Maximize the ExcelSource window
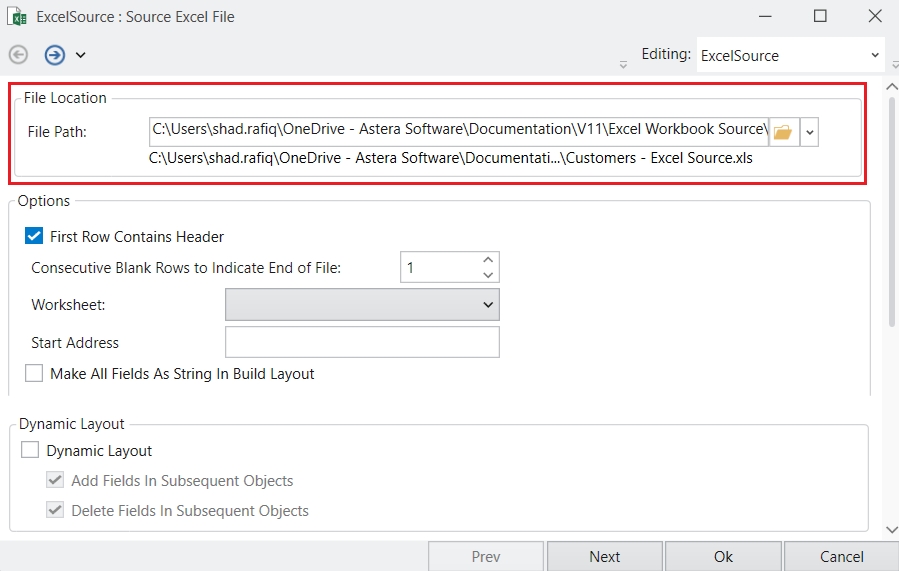This screenshot has width=899, height=571. coord(820,16)
